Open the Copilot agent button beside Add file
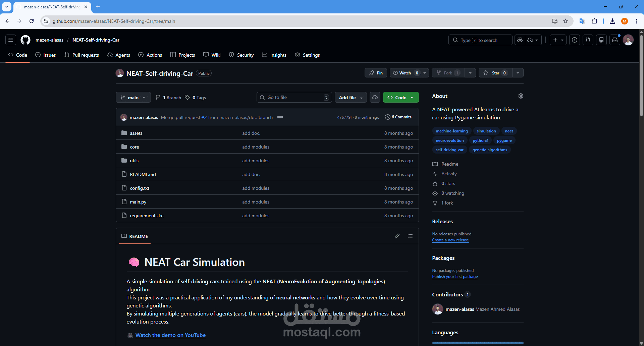644x346 pixels. (x=375, y=97)
